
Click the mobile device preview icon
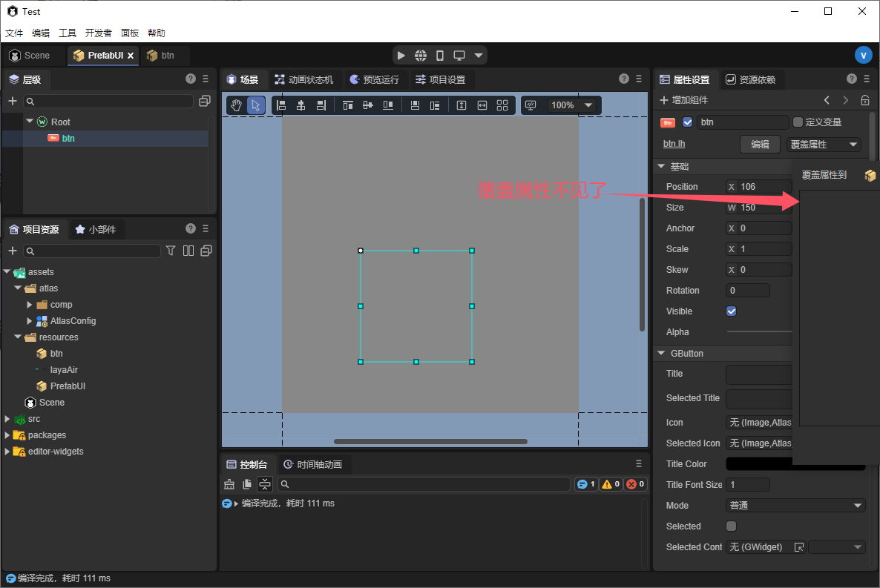point(440,56)
